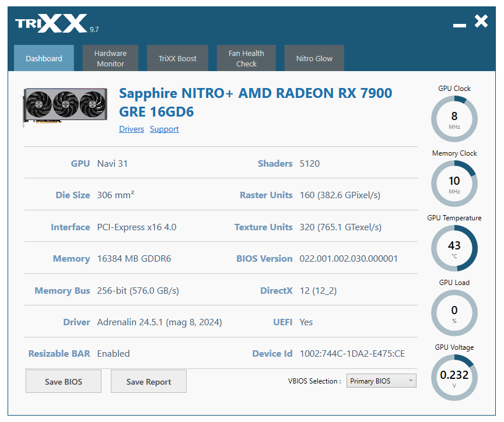Click the GPU Temperature gauge
The height and width of the screenshot is (422, 504).
coord(454,248)
